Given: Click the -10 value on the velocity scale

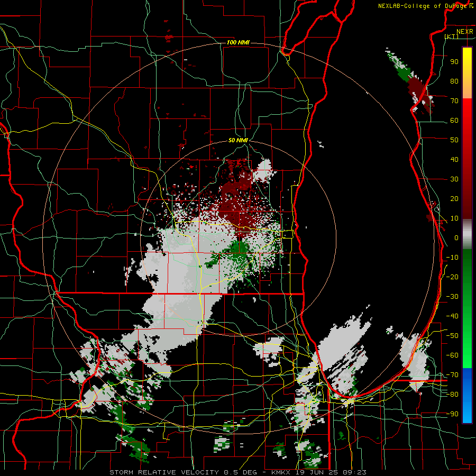Looking at the screenshot, I should pos(452,258).
